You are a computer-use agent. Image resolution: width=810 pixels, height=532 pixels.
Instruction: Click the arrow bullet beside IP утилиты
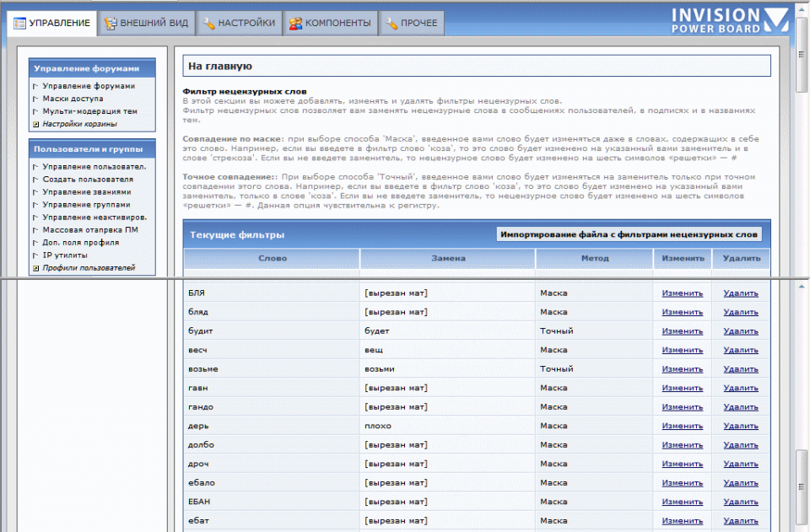coord(35,255)
